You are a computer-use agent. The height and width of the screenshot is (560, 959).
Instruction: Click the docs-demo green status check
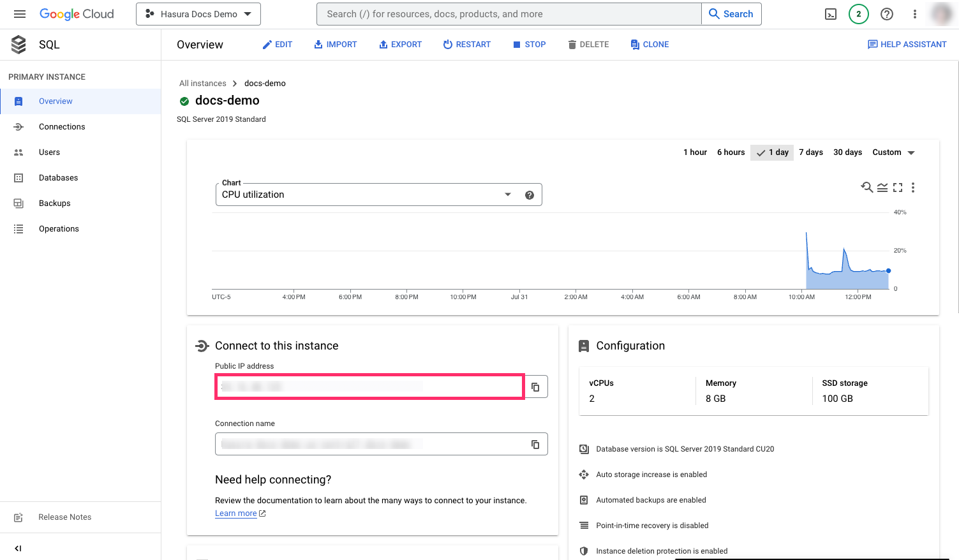[184, 101]
